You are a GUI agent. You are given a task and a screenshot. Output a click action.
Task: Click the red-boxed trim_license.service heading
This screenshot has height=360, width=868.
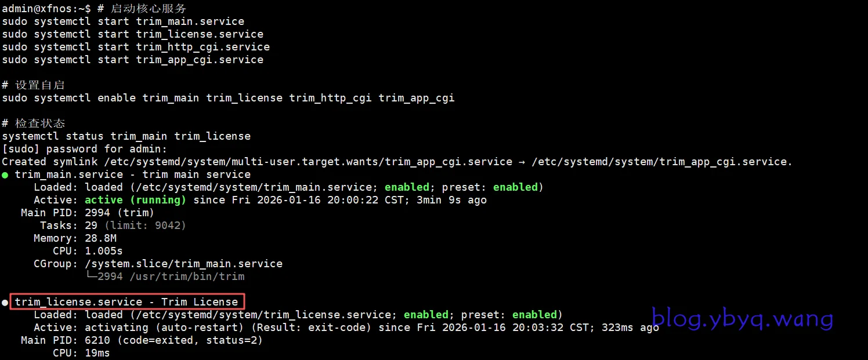tap(126, 302)
